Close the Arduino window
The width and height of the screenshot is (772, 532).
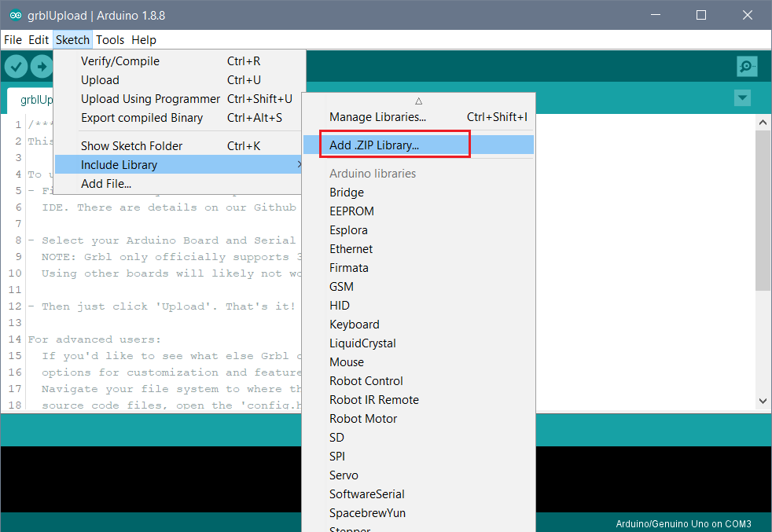pos(748,15)
